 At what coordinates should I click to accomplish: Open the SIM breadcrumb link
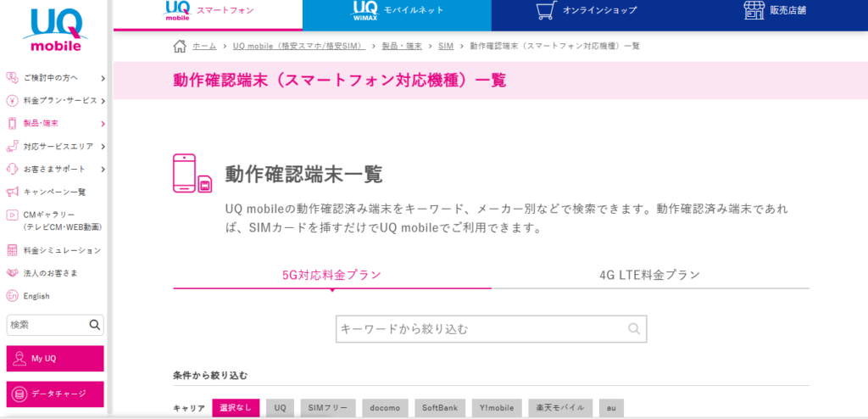coord(446,46)
